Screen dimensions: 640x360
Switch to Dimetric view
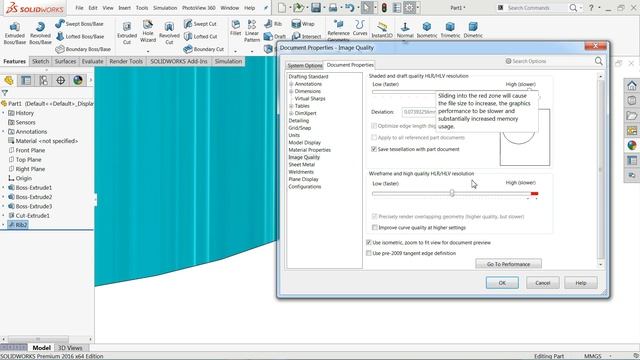(473, 30)
